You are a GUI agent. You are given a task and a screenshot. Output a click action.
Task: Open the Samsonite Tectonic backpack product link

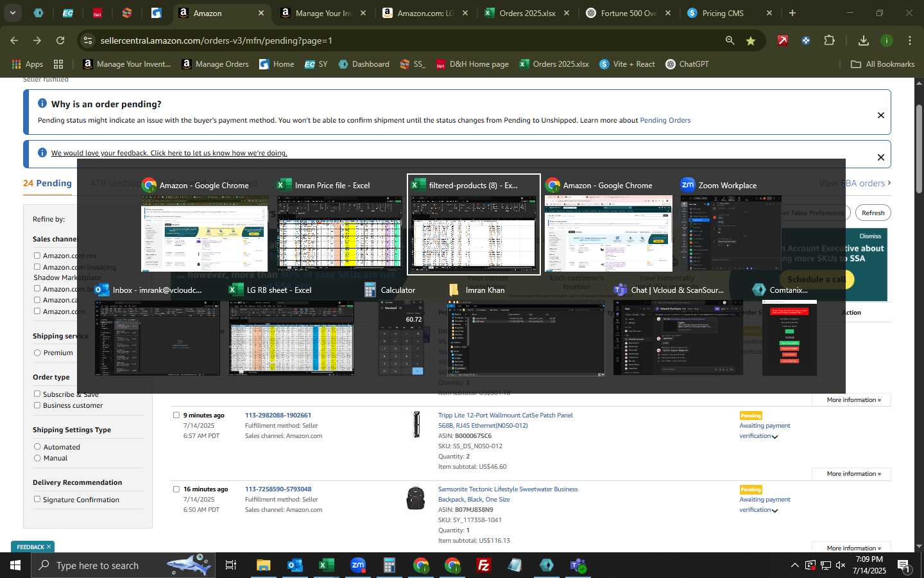coord(508,494)
